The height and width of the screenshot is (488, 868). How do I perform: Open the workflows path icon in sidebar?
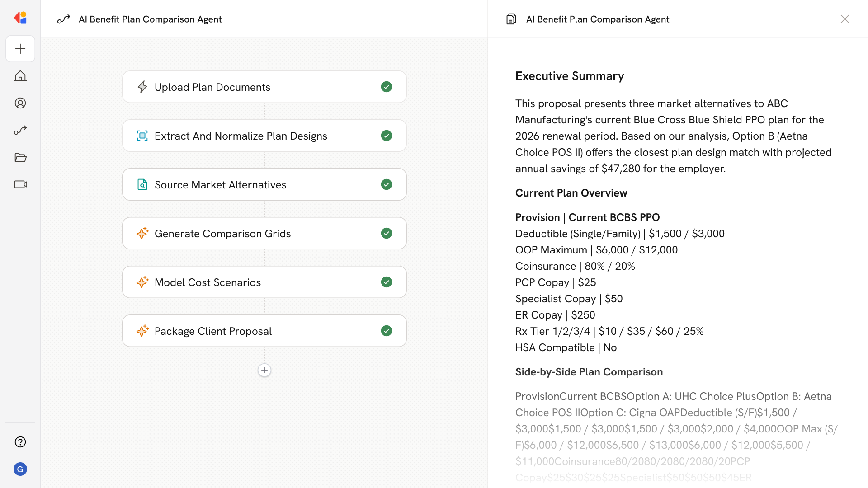click(x=20, y=130)
